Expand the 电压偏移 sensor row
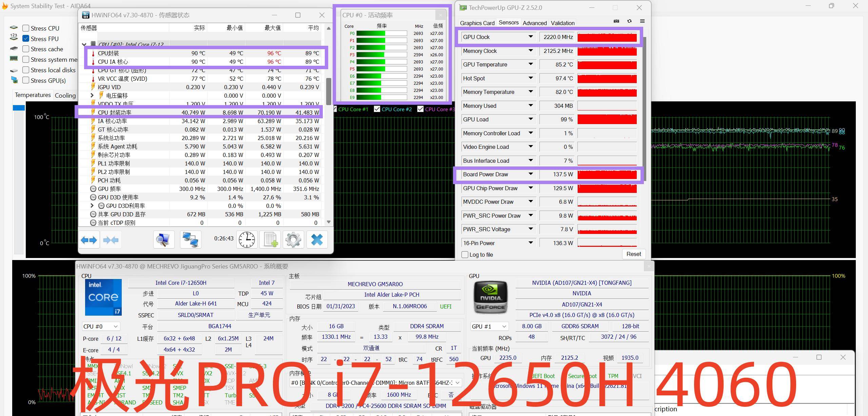868x416 pixels. (92, 95)
